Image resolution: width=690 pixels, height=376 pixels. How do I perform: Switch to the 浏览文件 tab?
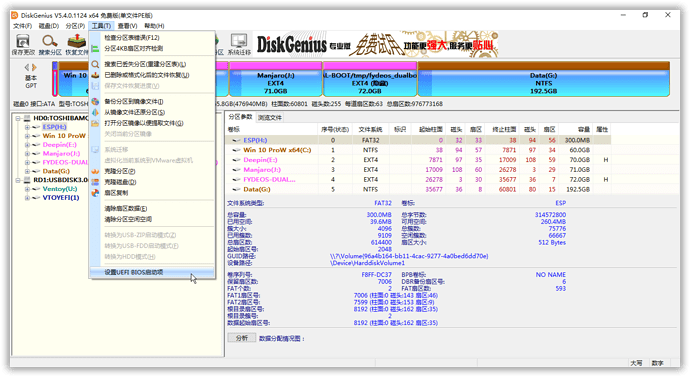tap(270, 118)
